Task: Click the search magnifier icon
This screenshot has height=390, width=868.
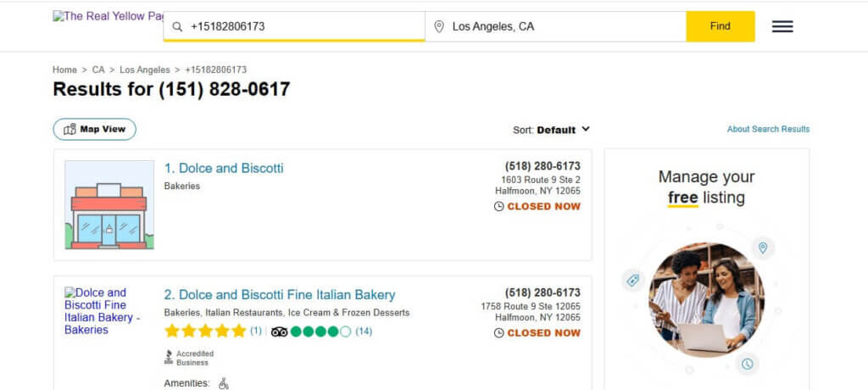Action: 177,26
